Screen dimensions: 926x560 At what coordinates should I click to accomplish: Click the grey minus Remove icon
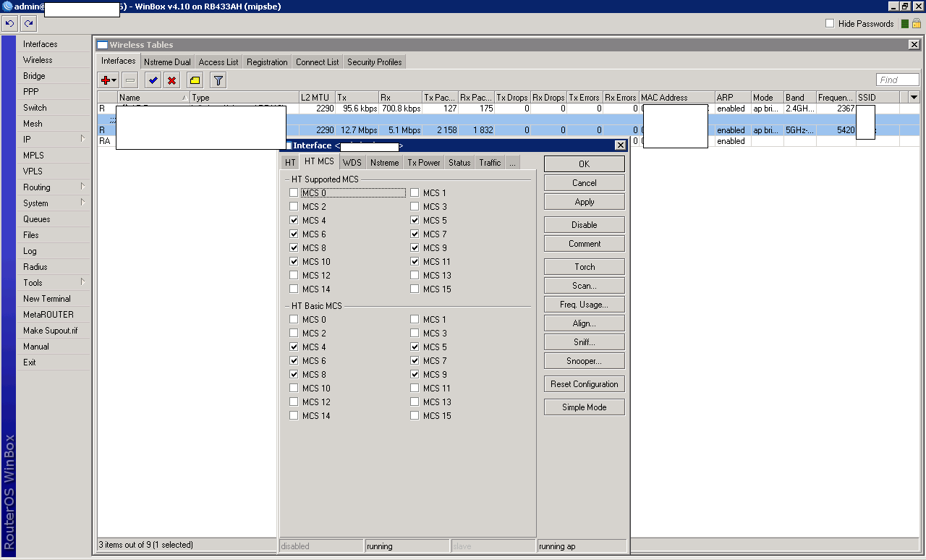(x=130, y=80)
